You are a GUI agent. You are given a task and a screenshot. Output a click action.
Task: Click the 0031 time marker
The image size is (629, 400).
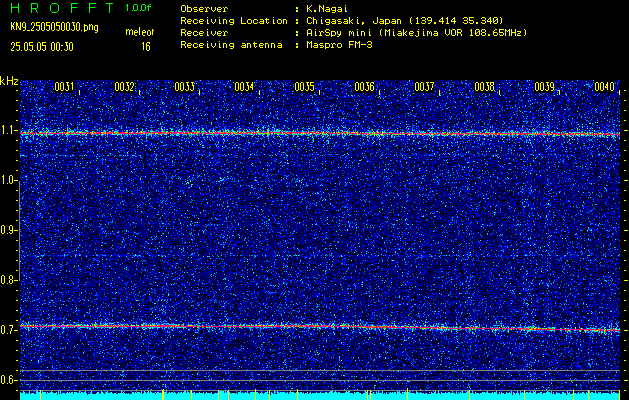(64, 87)
